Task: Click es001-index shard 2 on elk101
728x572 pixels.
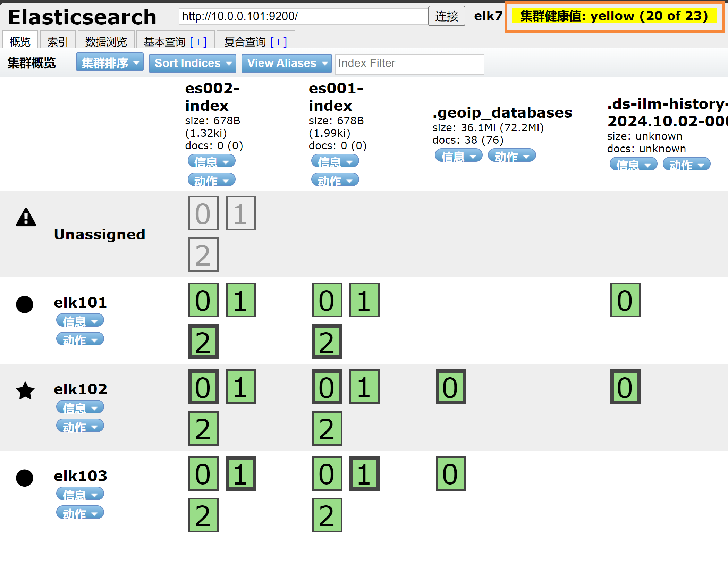Action: 327,342
